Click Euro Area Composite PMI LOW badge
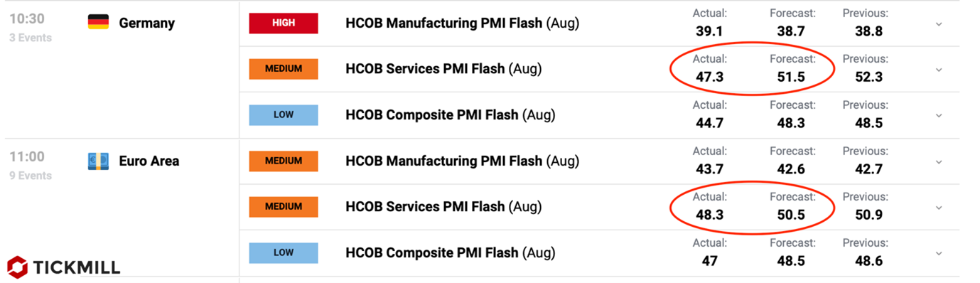This screenshot has height=283, width=980. (284, 252)
